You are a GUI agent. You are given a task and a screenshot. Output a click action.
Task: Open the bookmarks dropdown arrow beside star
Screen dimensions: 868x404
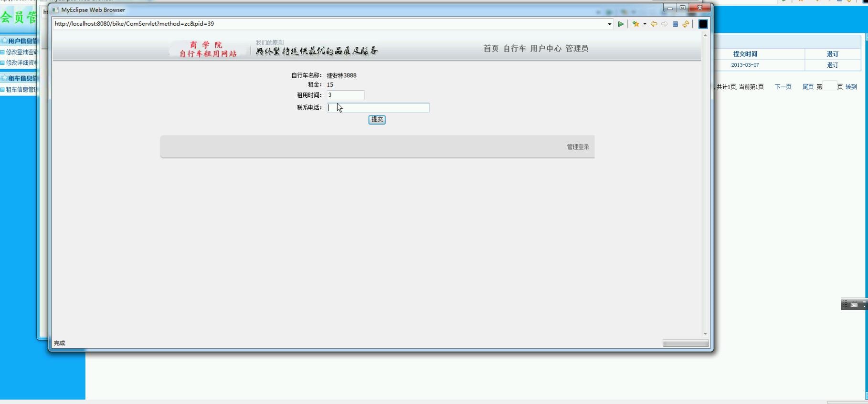click(645, 24)
